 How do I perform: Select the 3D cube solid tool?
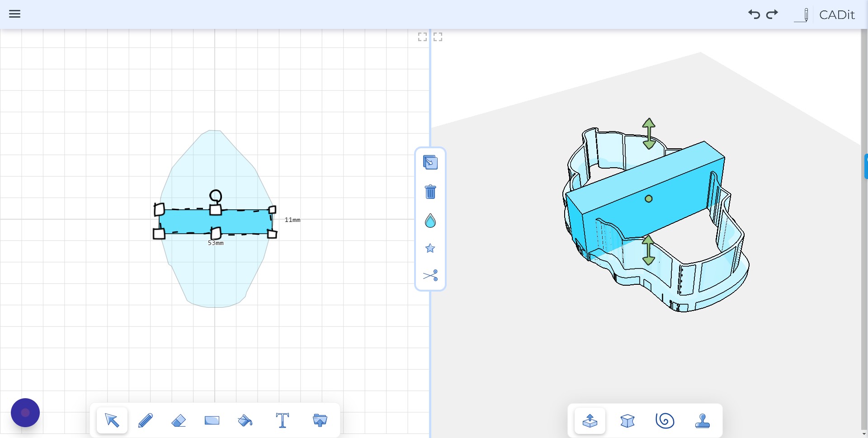click(627, 421)
